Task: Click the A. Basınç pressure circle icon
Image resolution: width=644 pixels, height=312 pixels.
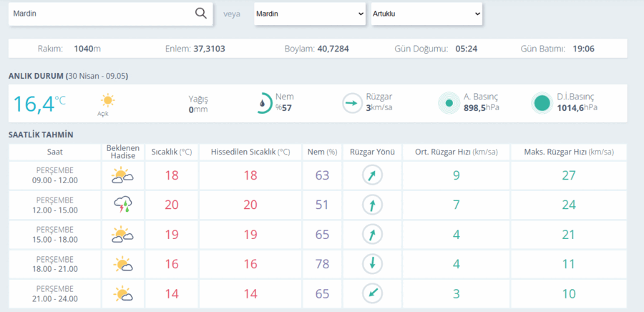Action: pos(449,103)
